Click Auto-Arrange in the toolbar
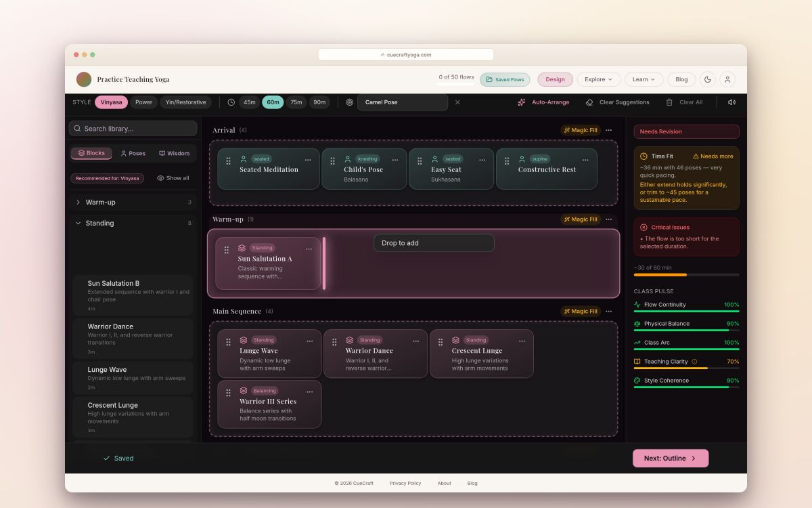The height and width of the screenshot is (508, 812). [543, 102]
